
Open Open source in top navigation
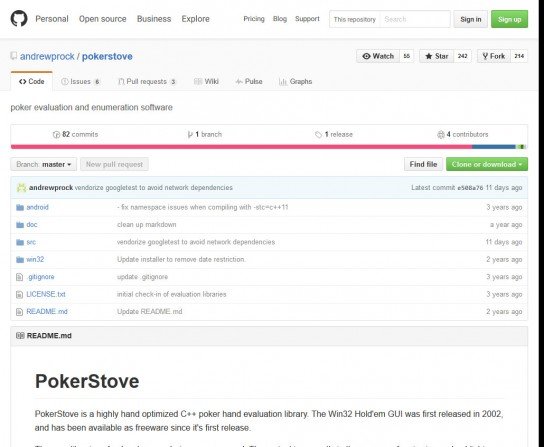(103, 19)
